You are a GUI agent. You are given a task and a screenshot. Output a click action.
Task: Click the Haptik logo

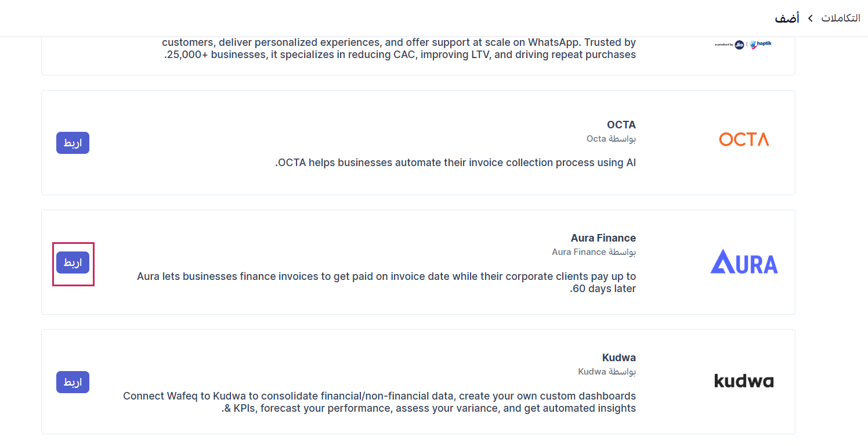click(x=761, y=44)
